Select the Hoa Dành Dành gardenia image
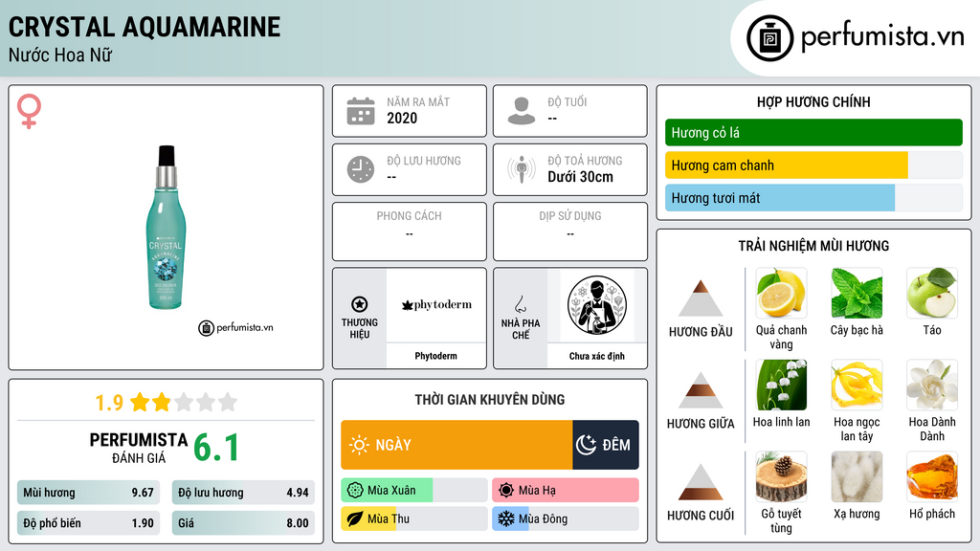 (932, 386)
